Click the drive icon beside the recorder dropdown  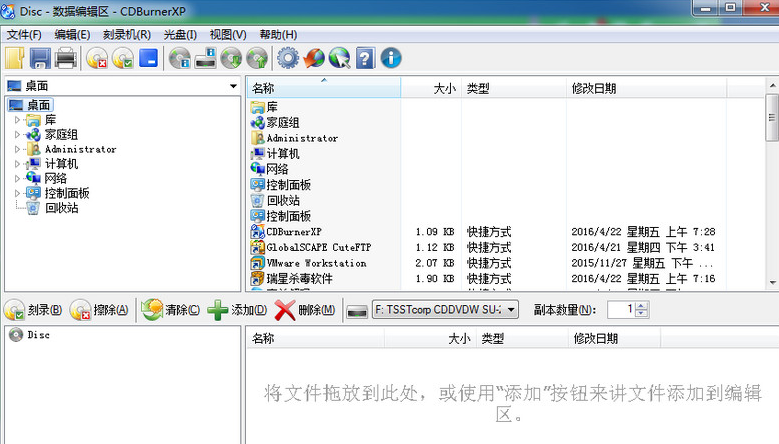pos(357,311)
